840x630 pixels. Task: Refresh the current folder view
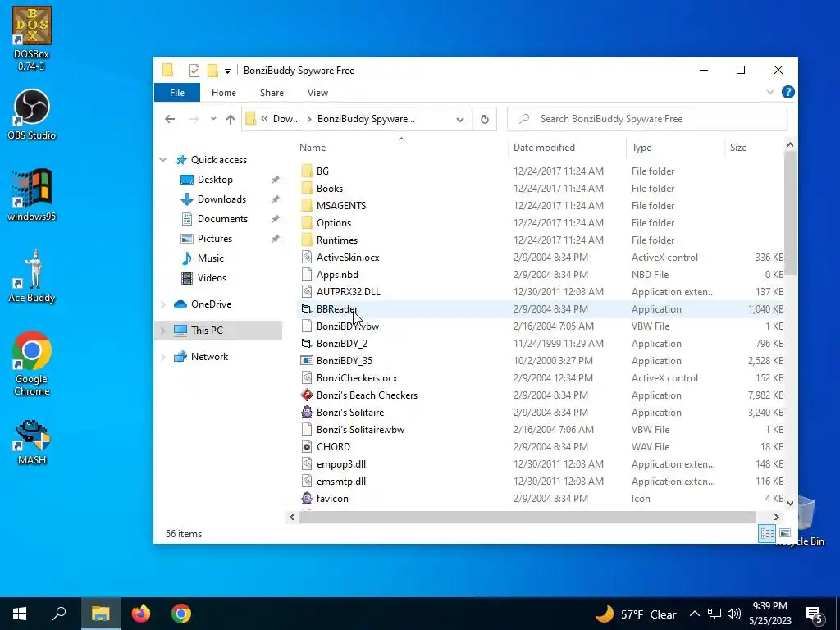[484, 119]
